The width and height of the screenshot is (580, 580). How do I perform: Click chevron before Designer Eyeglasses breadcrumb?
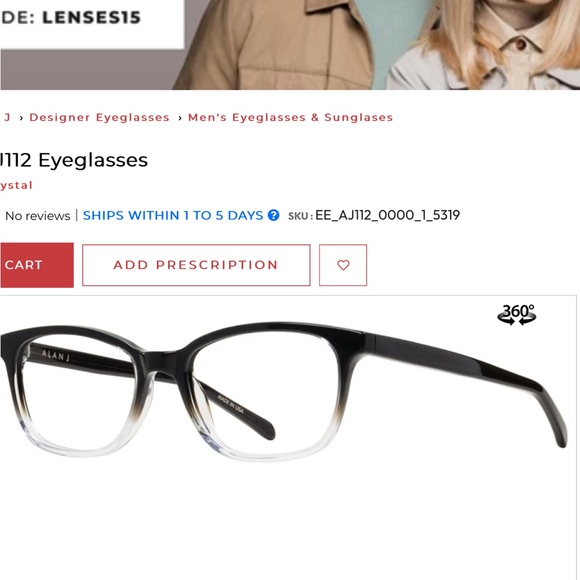21,118
